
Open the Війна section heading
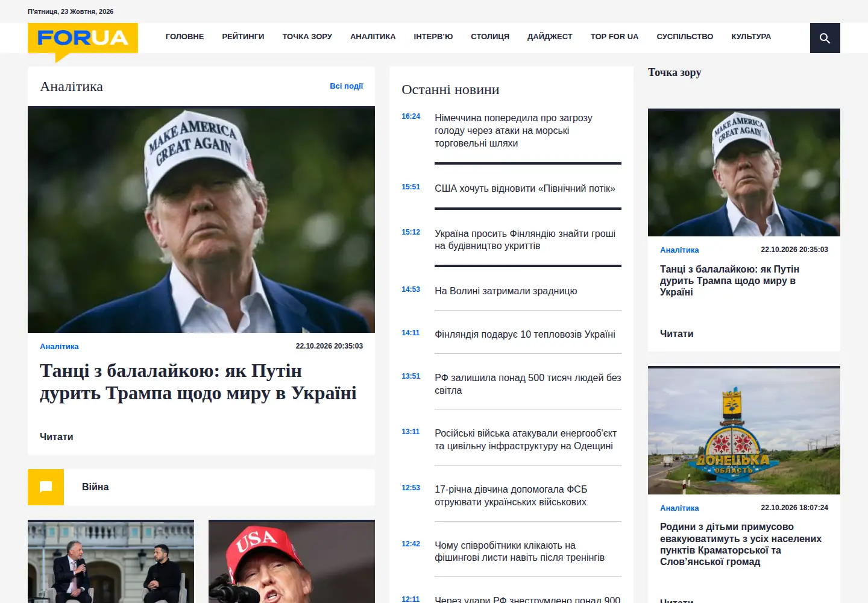[95, 487]
